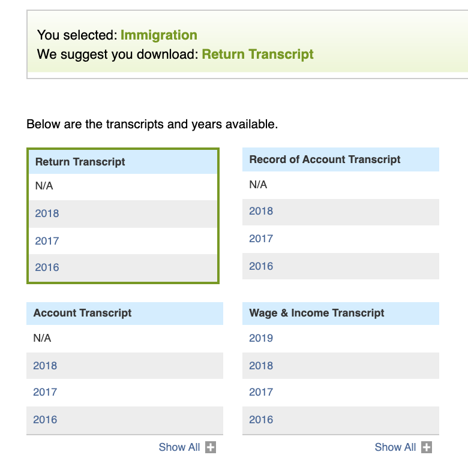Open the 2018 Record of Account Transcript
The height and width of the screenshot is (476, 468).
pyautogui.click(x=261, y=211)
